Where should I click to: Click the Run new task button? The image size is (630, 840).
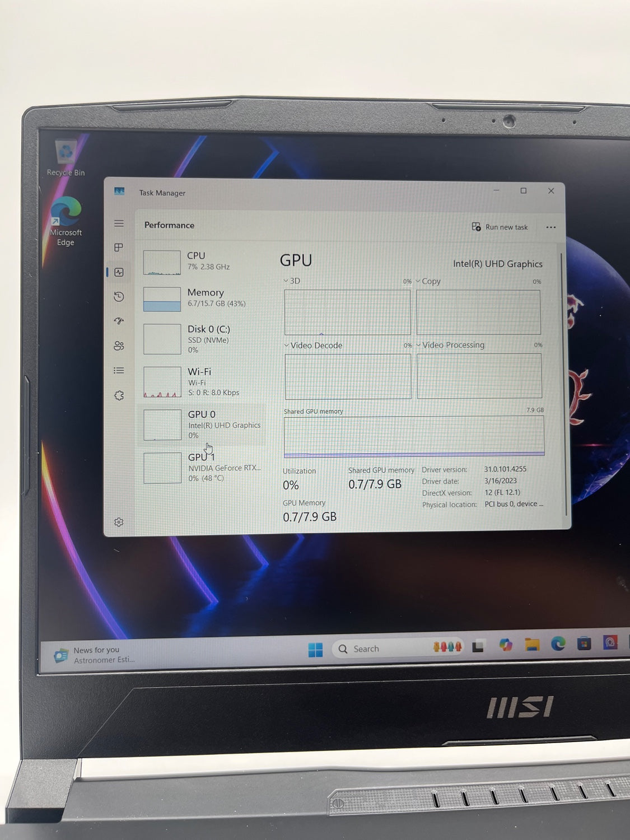pos(500,227)
